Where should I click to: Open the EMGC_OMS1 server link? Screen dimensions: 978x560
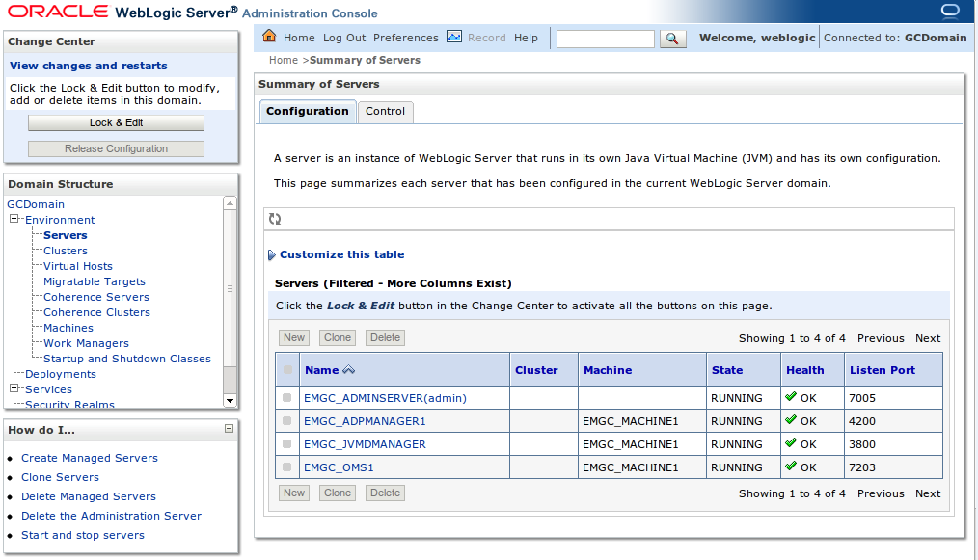[339, 467]
